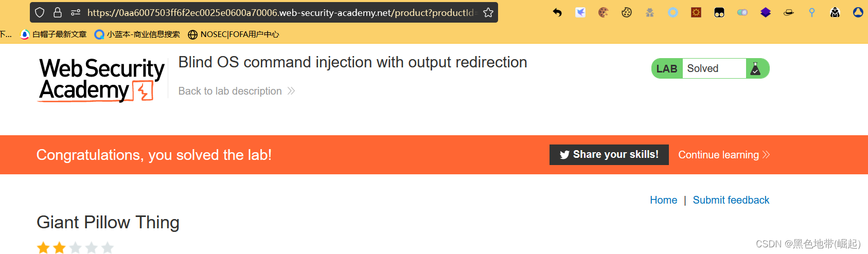Open the brown cookie extension icon

[x=604, y=12]
